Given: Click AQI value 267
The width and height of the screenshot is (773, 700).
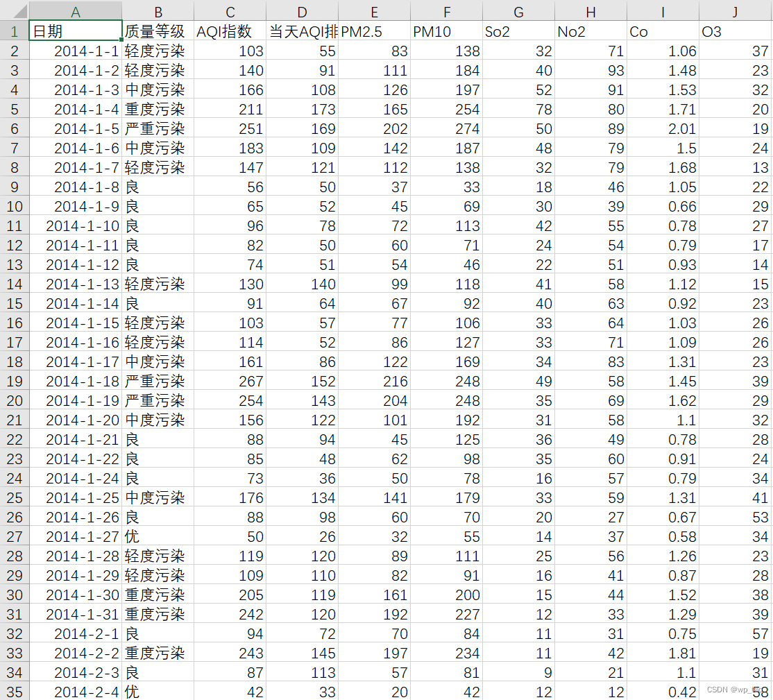Looking at the screenshot, I should pos(230,381).
